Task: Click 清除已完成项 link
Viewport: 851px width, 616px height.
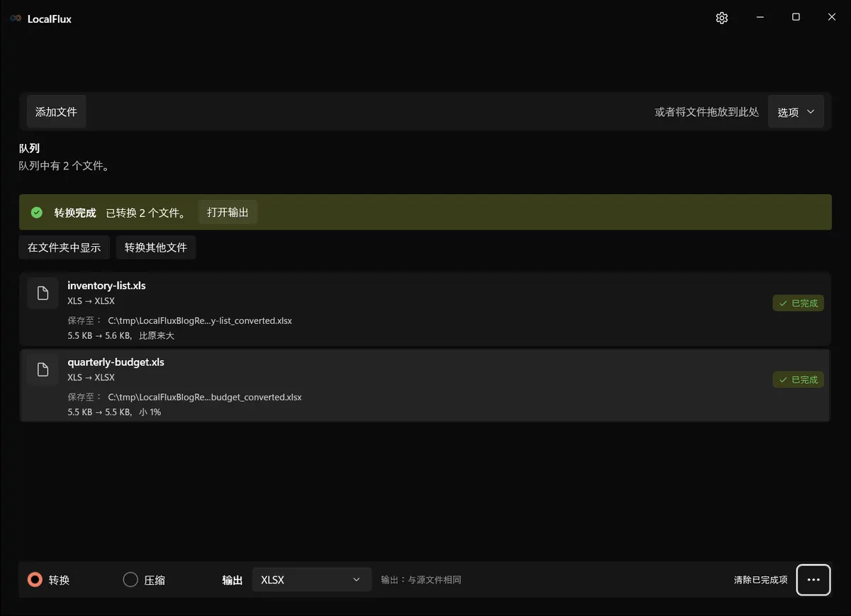Action: [x=760, y=580]
